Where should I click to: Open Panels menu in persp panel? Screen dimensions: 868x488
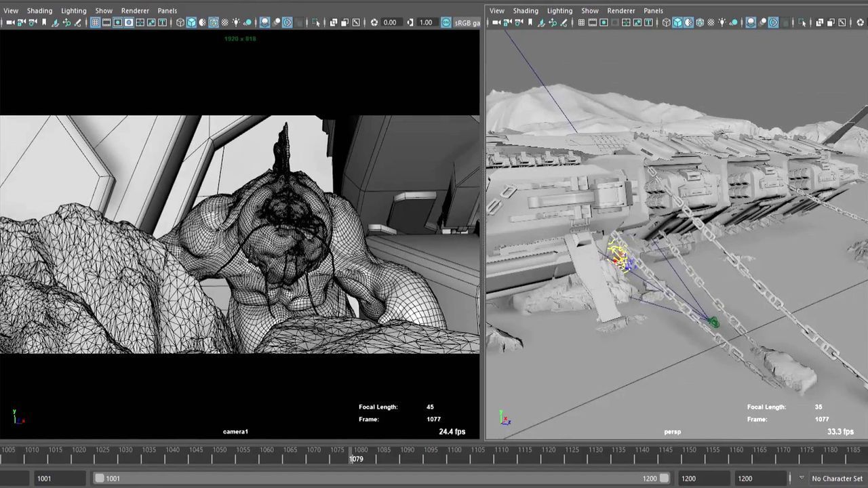click(653, 11)
